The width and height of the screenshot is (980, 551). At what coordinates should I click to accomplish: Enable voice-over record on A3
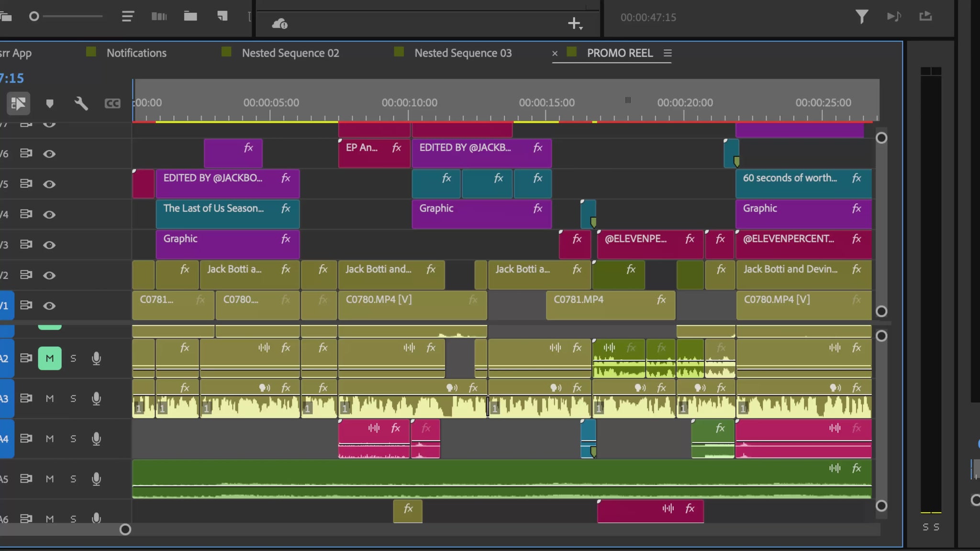tap(96, 398)
